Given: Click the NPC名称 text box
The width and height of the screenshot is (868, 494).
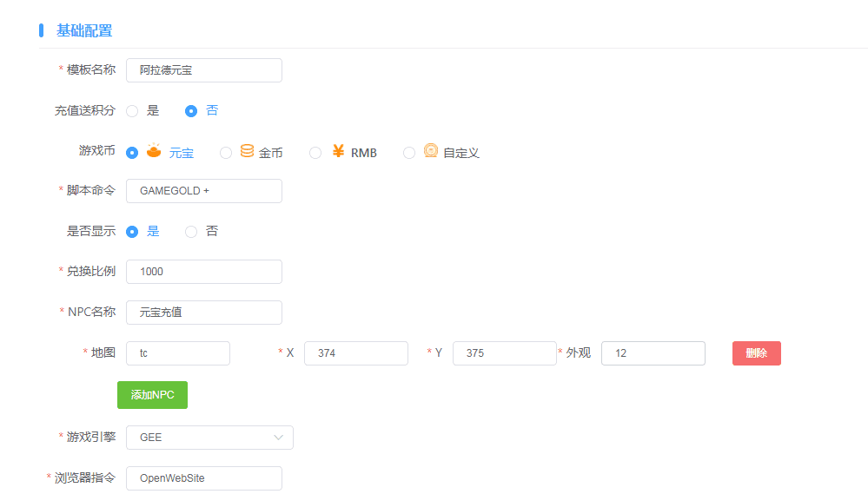Looking at the screenshot, I should (x=203, y=313).
